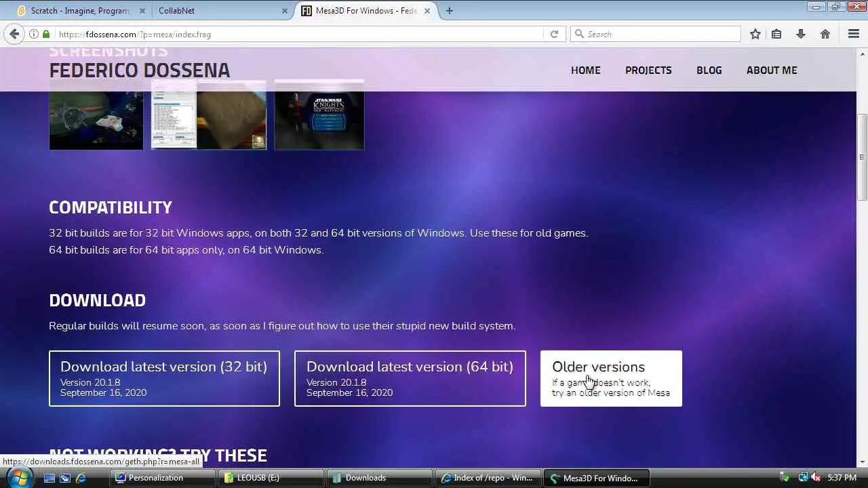Click the COMPATIBILITY section heading
The height and width of the screenshot is (488, 868).
pyautogui.click(x=111, y=207)
